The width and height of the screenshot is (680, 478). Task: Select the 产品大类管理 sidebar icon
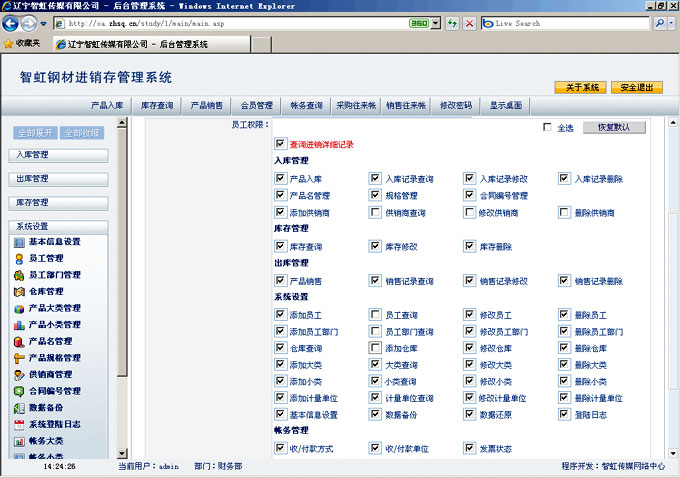tap(20, 308)
